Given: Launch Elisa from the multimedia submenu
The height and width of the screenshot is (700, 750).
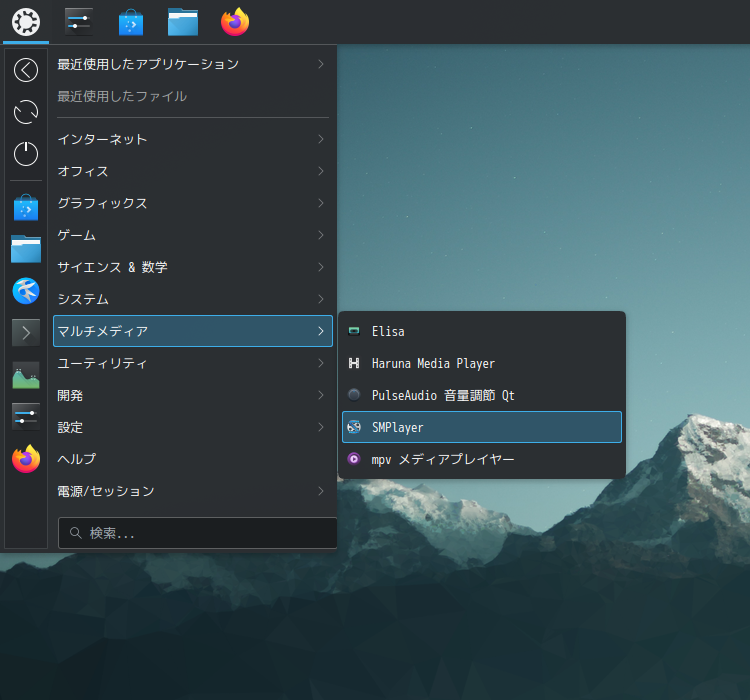Looking at the screenshot, I should tap(482, 331).
